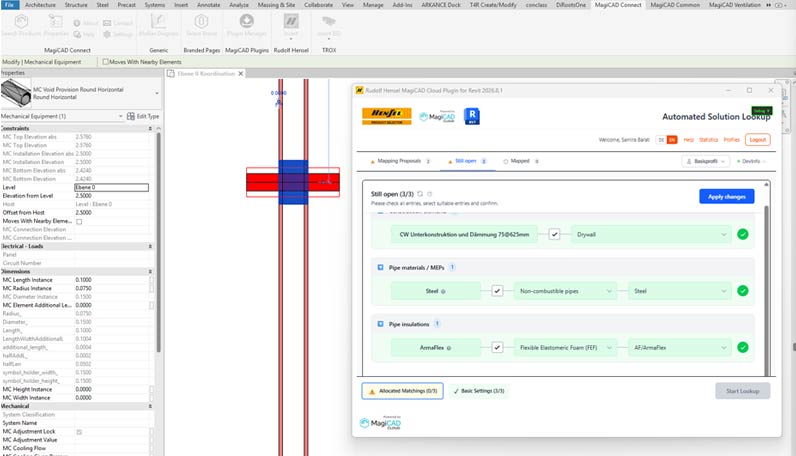The height and width of the screenshot is (456, 796).
Task: Click the Rudolf Hensel Insert icon
Action: click(291, 21)
